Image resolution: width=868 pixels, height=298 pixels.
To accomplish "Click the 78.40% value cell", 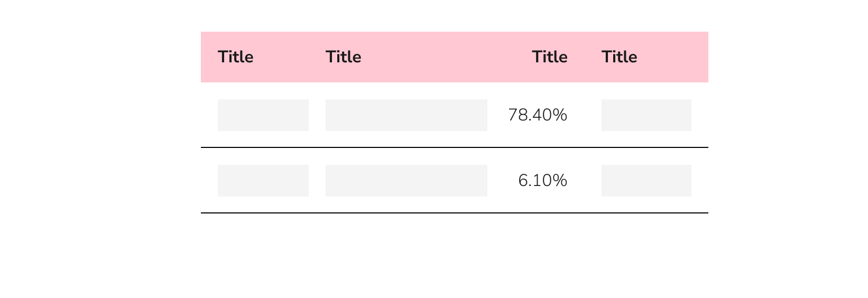I will point(537,115).
